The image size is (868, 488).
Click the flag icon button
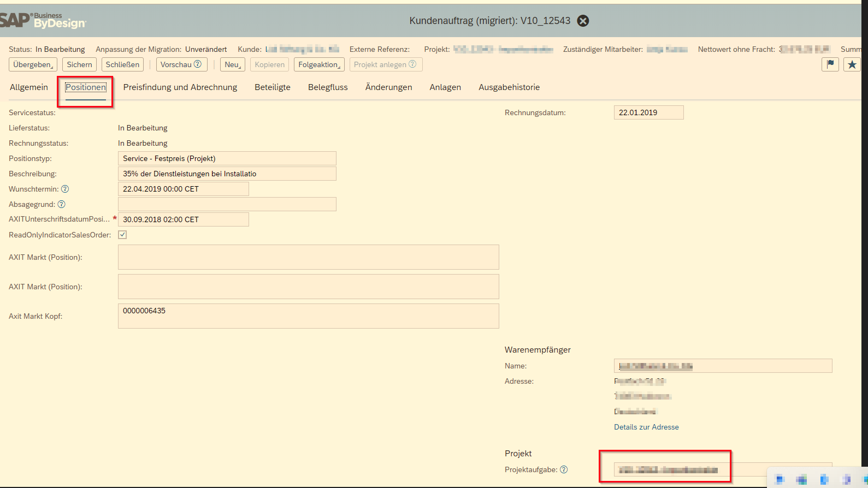point(830,64)
